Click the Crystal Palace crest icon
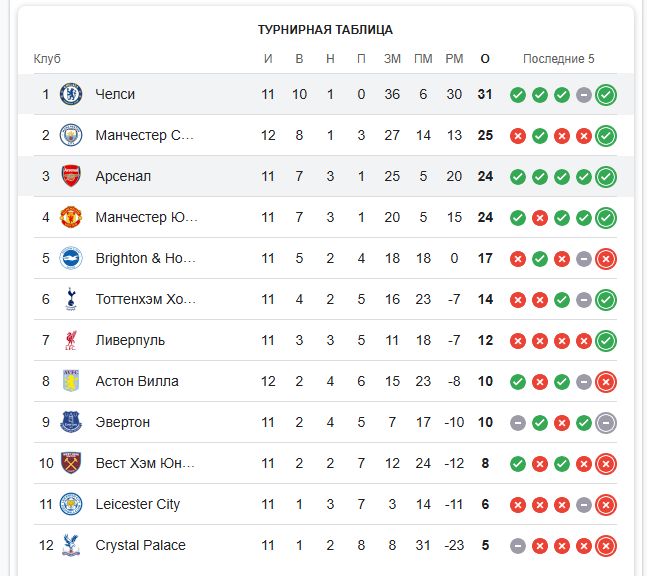647x576 pixels. (x=70, y=546)
